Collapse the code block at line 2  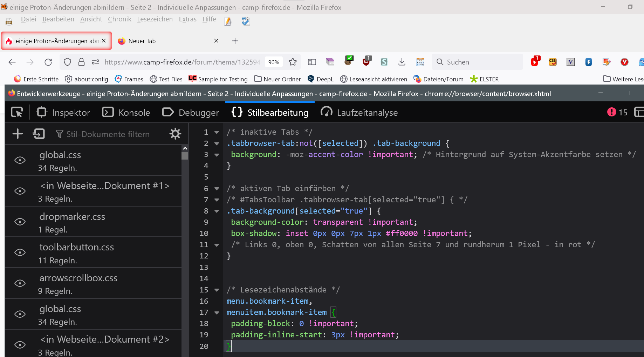217,143
